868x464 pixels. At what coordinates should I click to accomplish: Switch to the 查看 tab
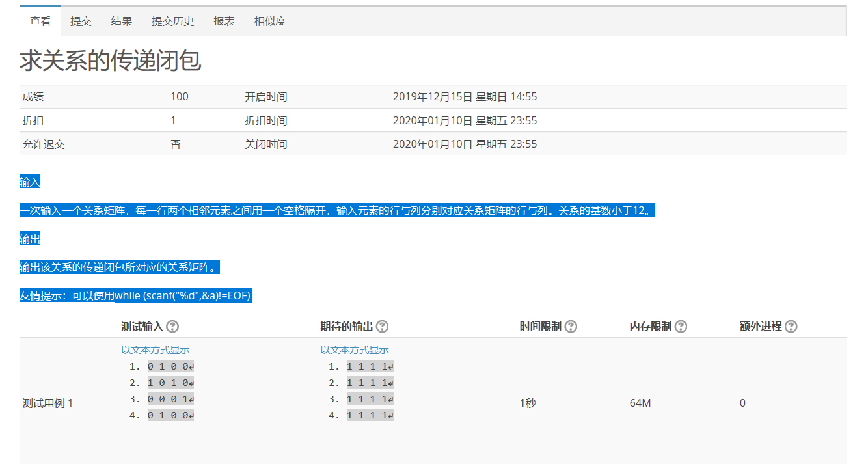40,21
